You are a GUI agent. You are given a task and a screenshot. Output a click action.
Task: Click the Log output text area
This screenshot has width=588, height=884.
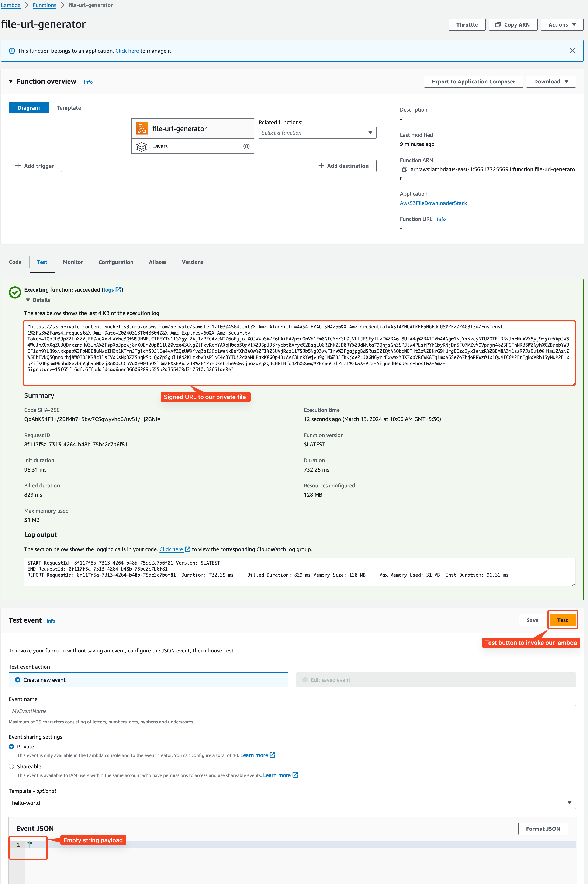pos(299,572)
